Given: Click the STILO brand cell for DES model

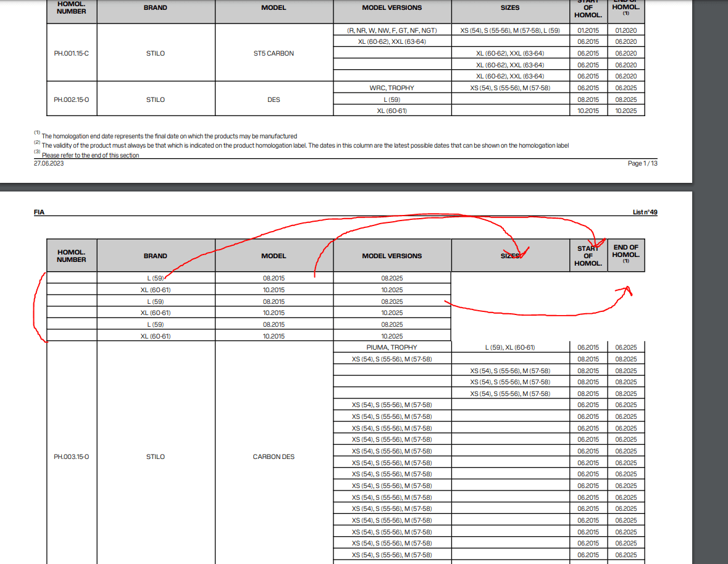Looking at the screenshot, I should (155, 99).
